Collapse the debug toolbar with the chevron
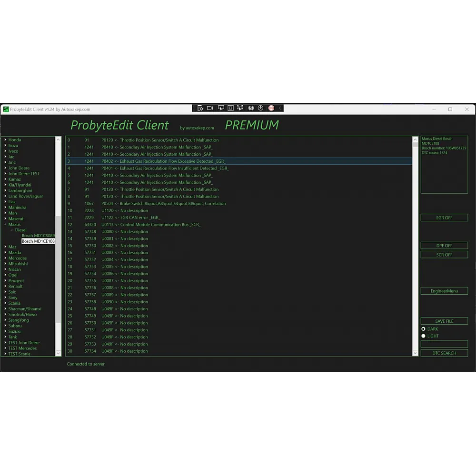Viewport: 476px width, 476px height. [280, 108]
